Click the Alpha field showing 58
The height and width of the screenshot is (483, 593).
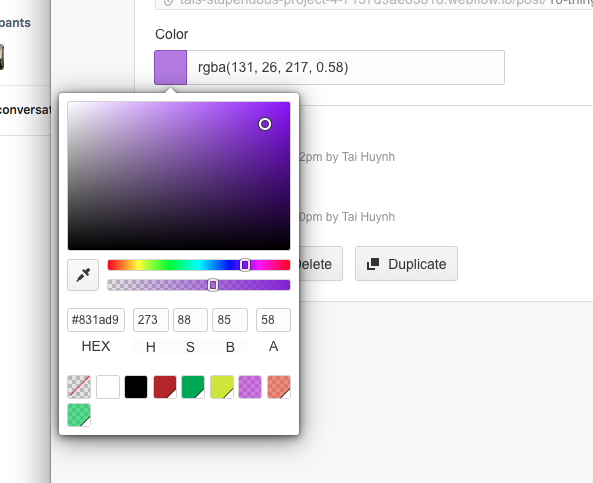[273, 320]
